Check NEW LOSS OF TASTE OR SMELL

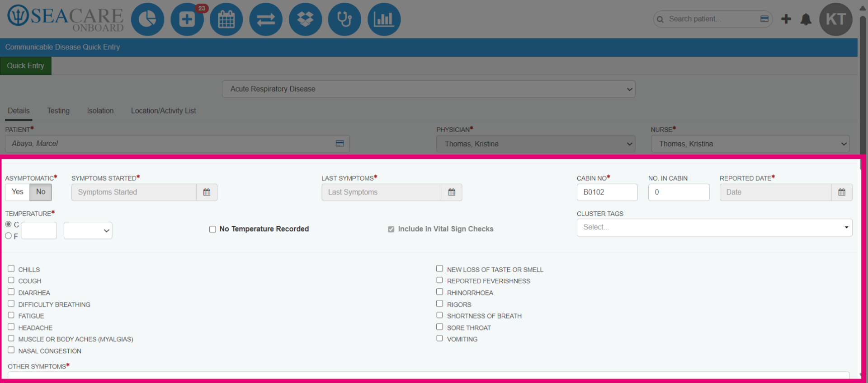(x=439, y=269)
